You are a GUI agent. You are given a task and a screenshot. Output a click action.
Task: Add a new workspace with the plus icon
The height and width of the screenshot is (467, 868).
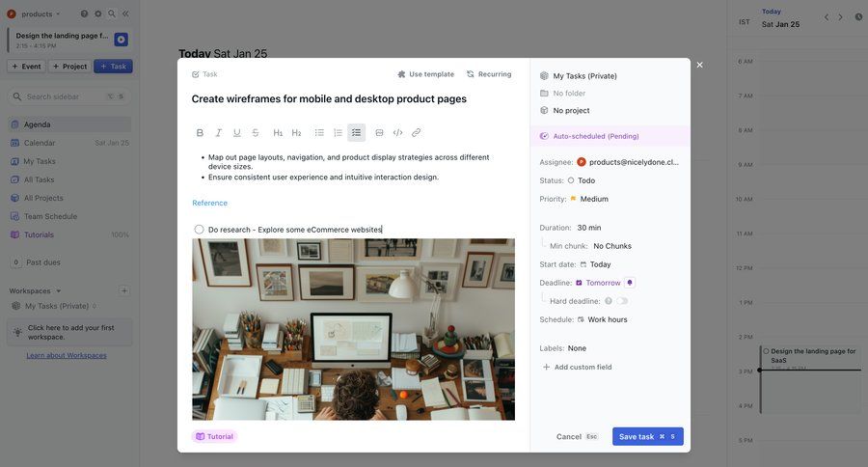point(124,290)
